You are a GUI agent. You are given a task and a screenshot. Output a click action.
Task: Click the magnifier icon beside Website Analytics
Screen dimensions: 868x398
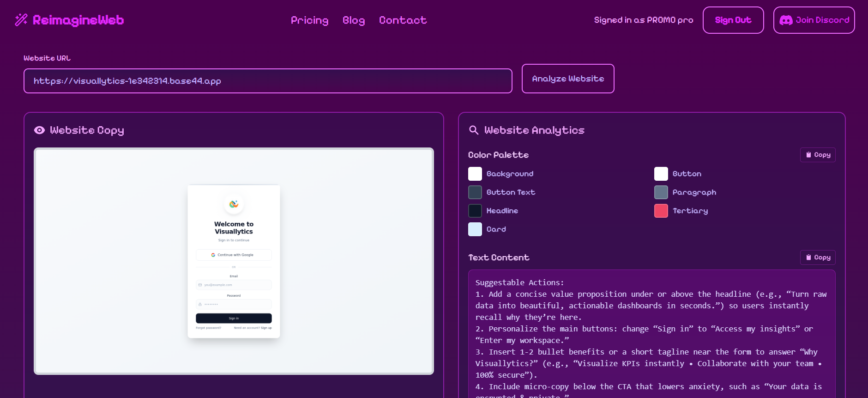pyautogui.click(x=474, y=130)
